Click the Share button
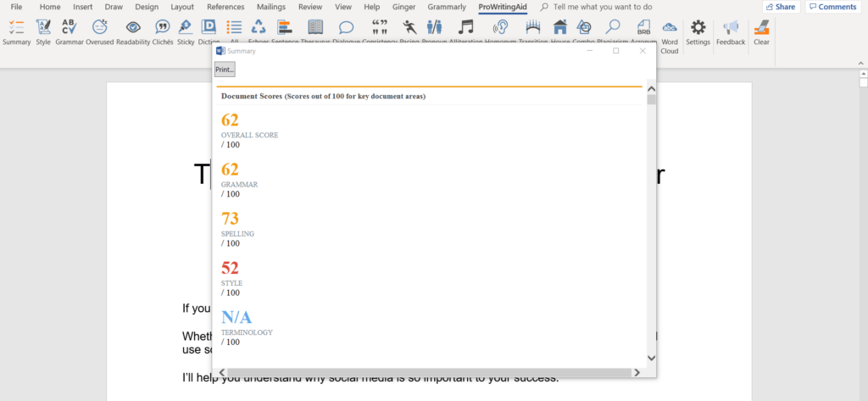This screenshot has width=868, height=401. coord(781,7)
